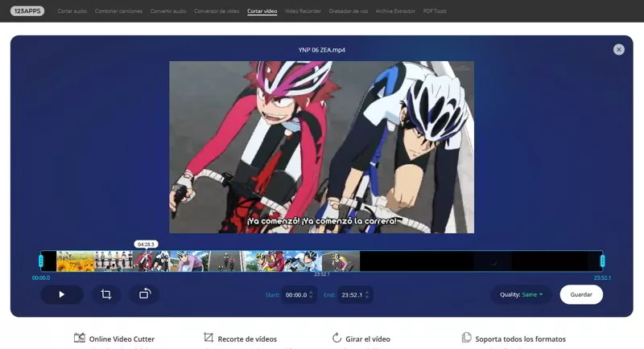The image size is (644, 349).
Task: Click the End time stepper arrows
Action: click(368, 295)
